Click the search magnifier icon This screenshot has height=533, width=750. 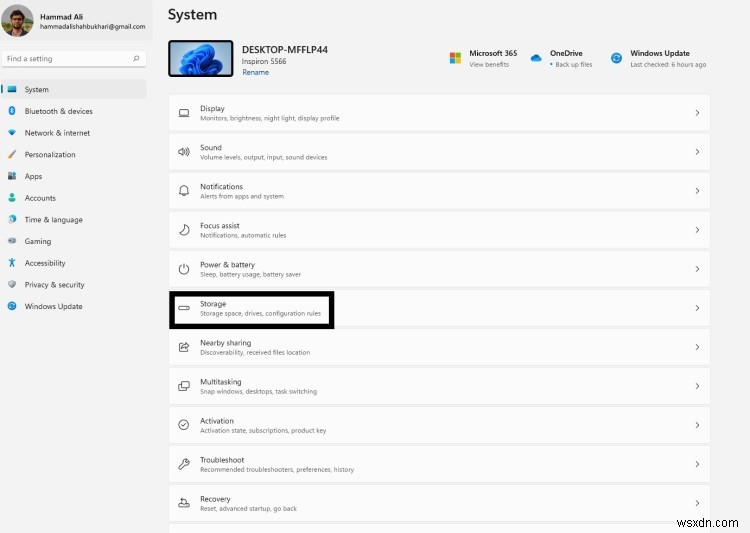pos(136,58)
